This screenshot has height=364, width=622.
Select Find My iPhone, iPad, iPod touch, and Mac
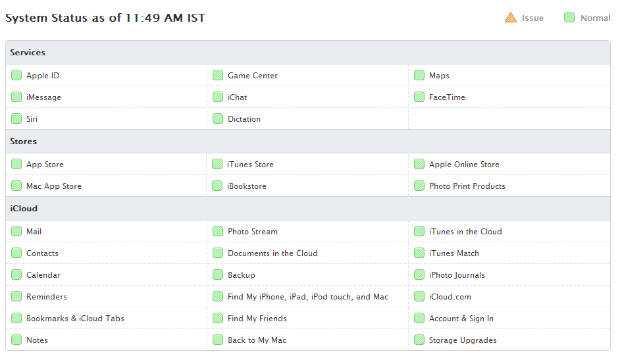(x=308, y=297)
